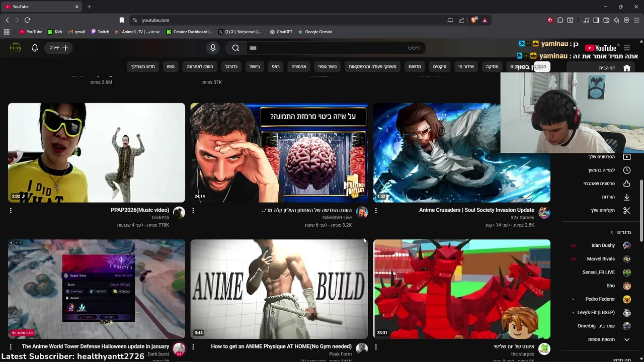This screenshot has height=362, width=644.
Task: Open options for the Anime Crusaders video
Action: pyautogui.click(x=376, y=211)
